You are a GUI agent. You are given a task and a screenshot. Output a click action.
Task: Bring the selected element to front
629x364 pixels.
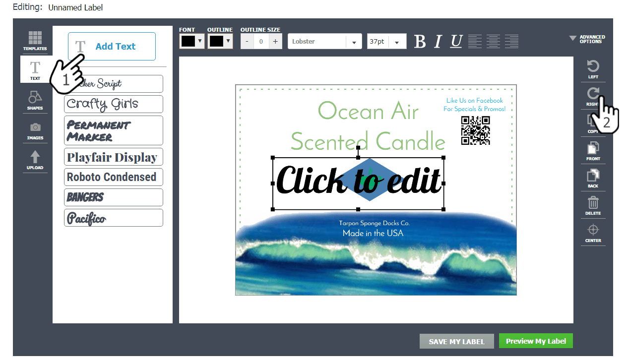(x=593, y=151)
